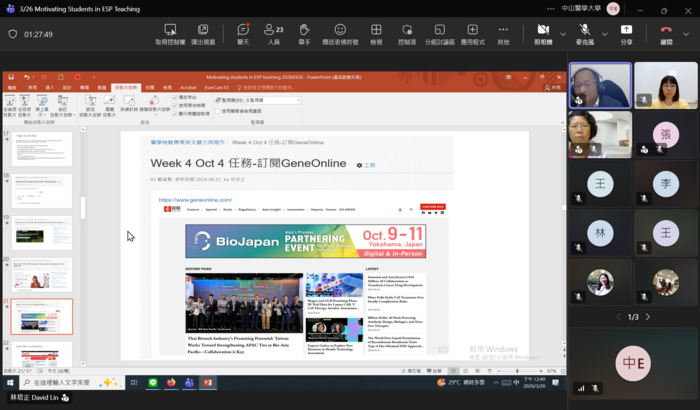Viewport: 700px width, 410px height.
Task: Toggle the 播放旁白 checkbox in the ribbon
Action: [x=175, y=96]
